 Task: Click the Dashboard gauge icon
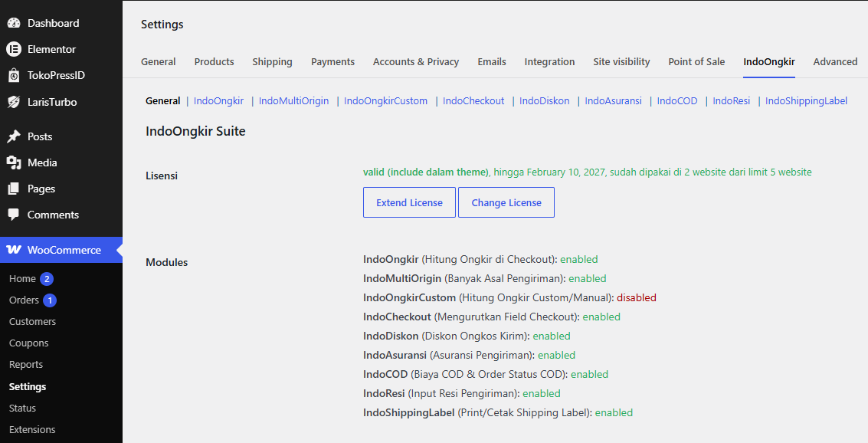(x=14, y=23)
